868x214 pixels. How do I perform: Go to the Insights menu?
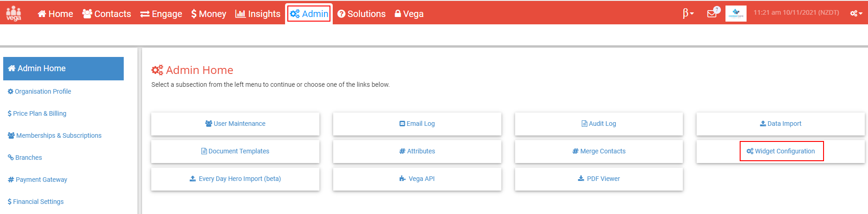pyautogui.click(x=258, y=14)
